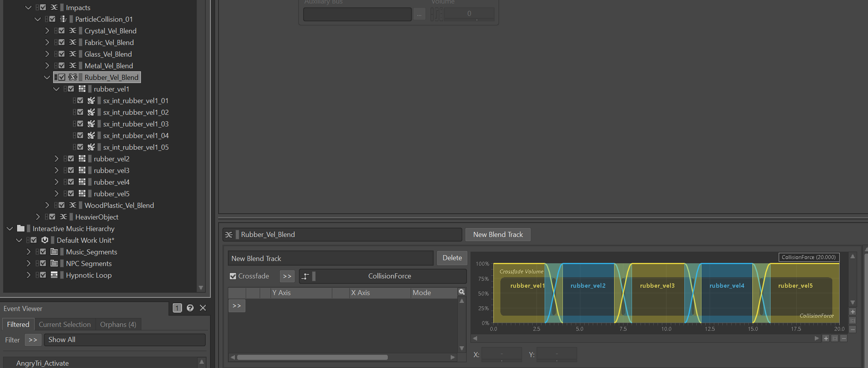Viewport: 868px width, 368px height.
Task: Click the Fabric_Vel_Blend blend container icon
Action: [x=73, y=42]
